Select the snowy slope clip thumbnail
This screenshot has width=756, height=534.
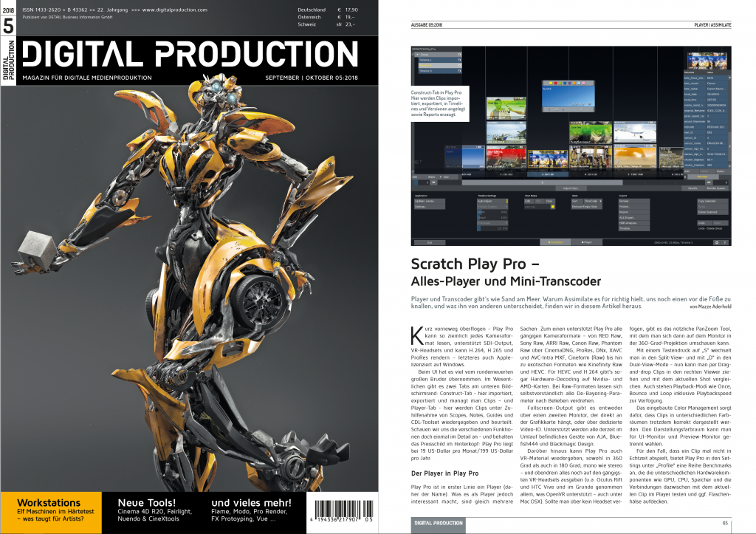pos(635,132)
